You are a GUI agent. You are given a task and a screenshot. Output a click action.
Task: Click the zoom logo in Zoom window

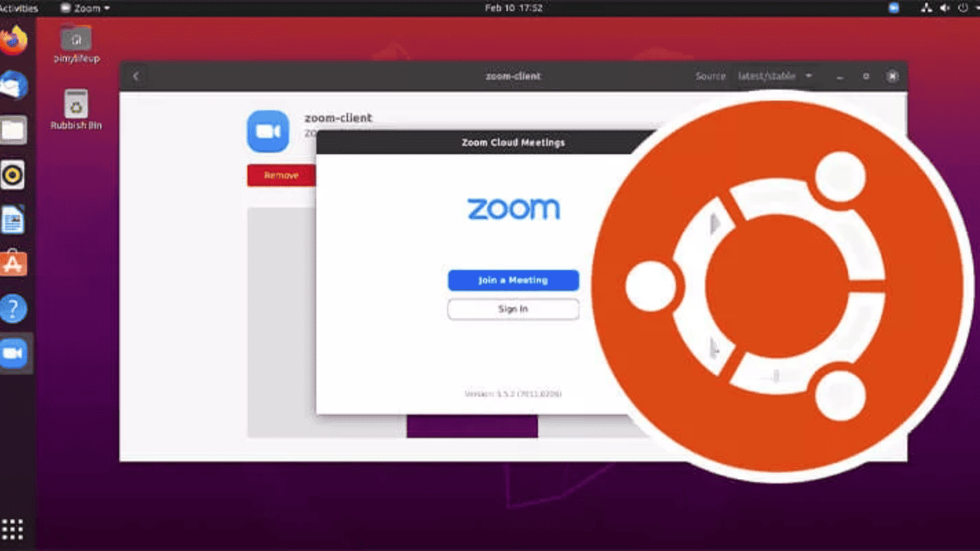coord(513,208)
